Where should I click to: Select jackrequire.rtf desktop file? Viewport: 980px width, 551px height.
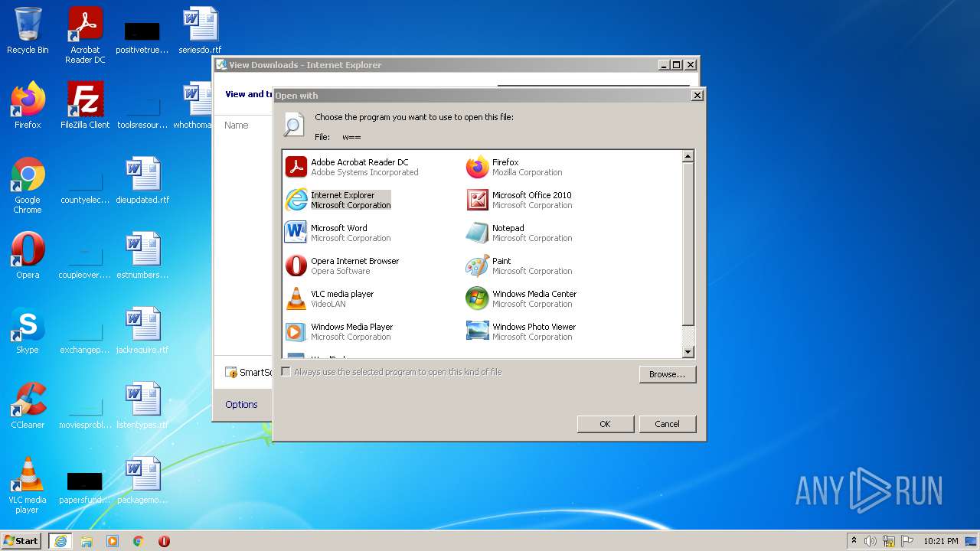[142, 331]
